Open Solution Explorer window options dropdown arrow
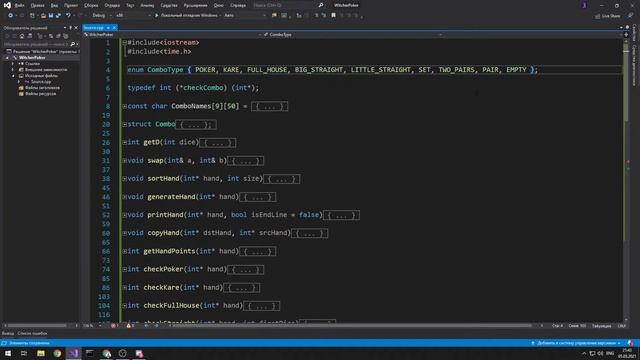 [65, 28]
